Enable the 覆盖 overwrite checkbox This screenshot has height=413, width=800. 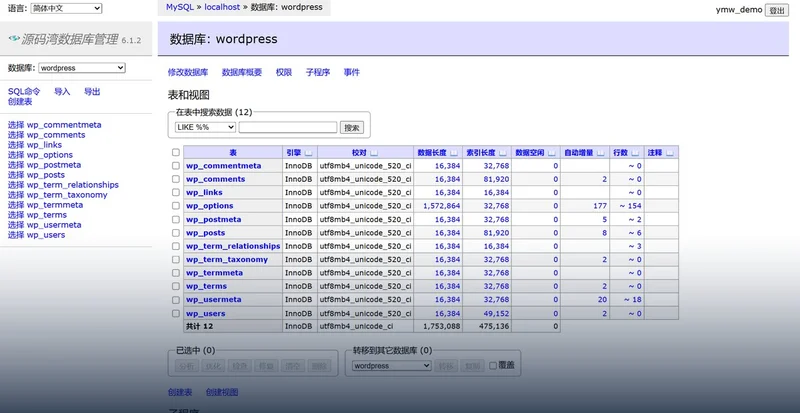click(493, 366)
